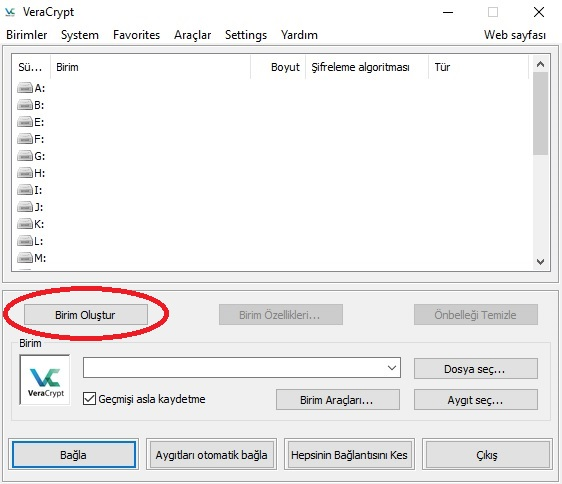
Task: Click the Bağla button
Action: coord(74,455)
